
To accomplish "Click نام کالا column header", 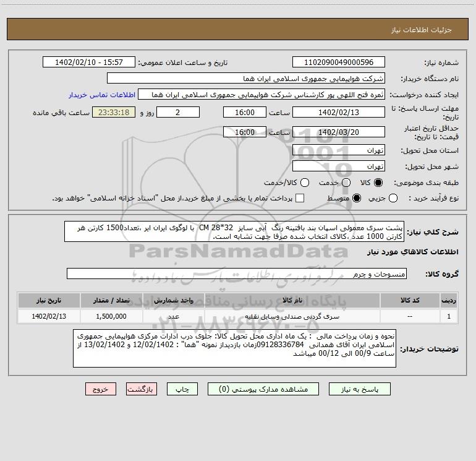I will [292, 300].
